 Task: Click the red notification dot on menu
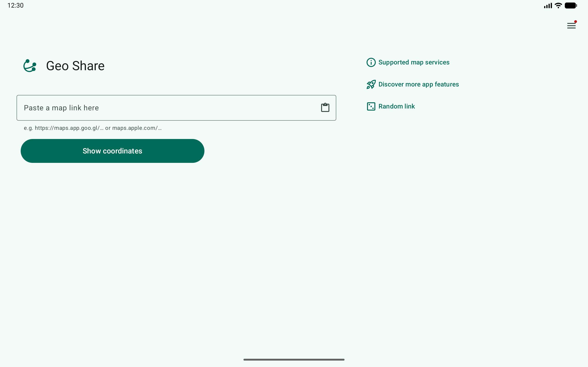575,22
